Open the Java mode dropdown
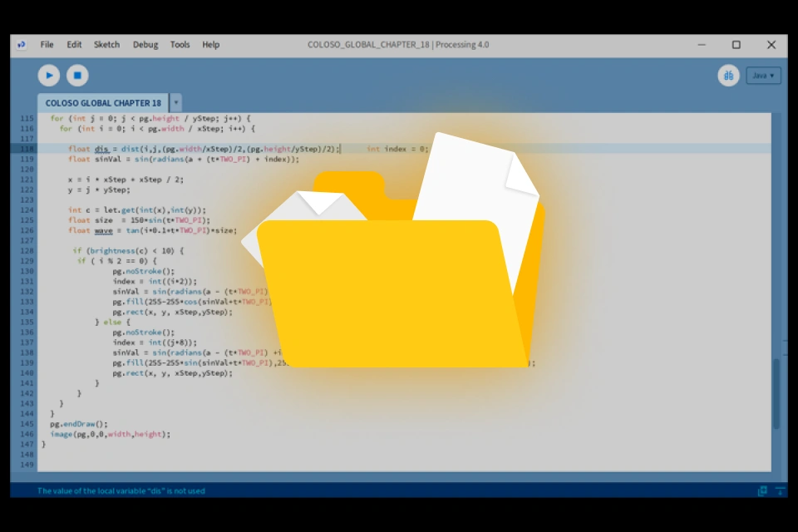This screenshot has width=798, height=532. [763, 76]
